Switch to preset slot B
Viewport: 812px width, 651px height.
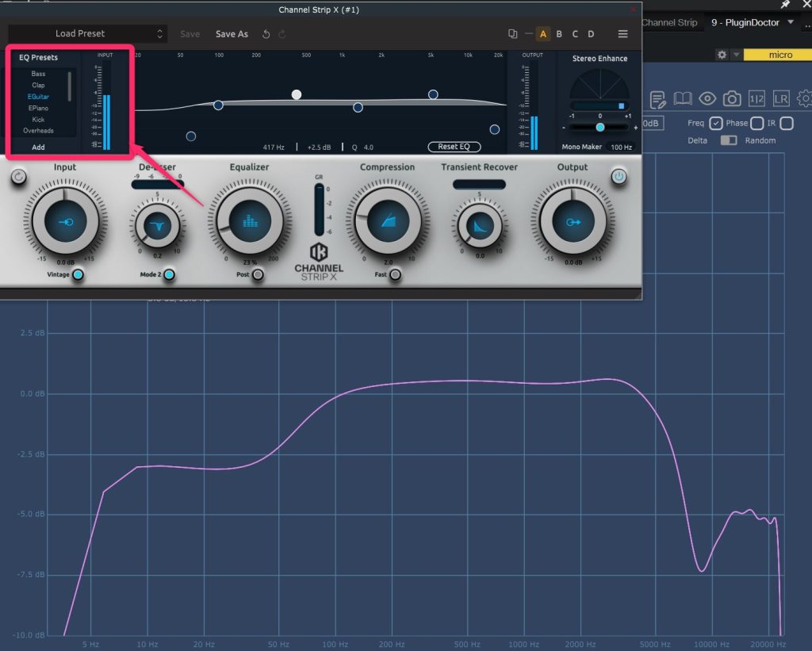[559, 34]
